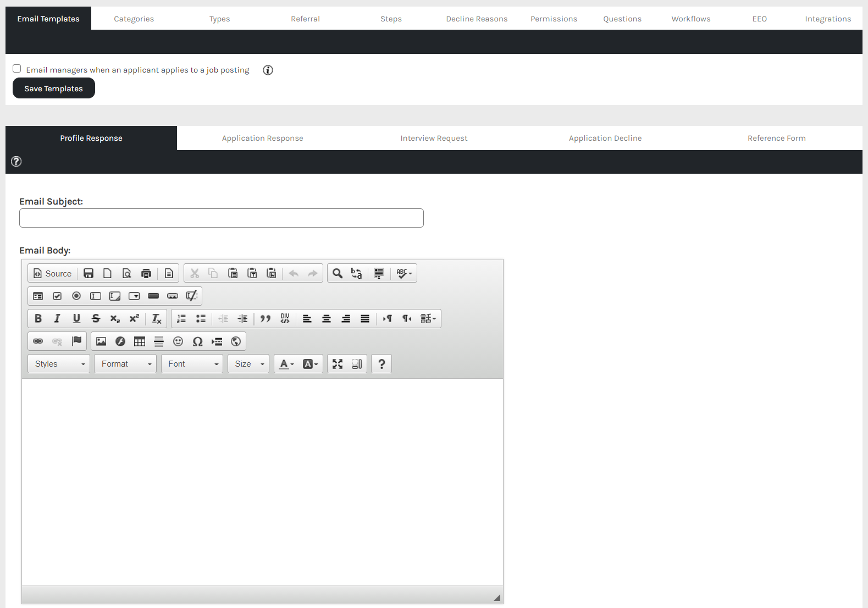Toggle Strikethrough formatting
This screenshot has height=608, width=868.
point(96,318)
